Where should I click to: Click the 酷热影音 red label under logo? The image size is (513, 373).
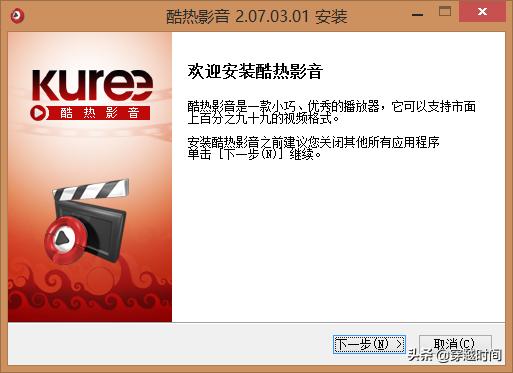(x=90, y=113)
